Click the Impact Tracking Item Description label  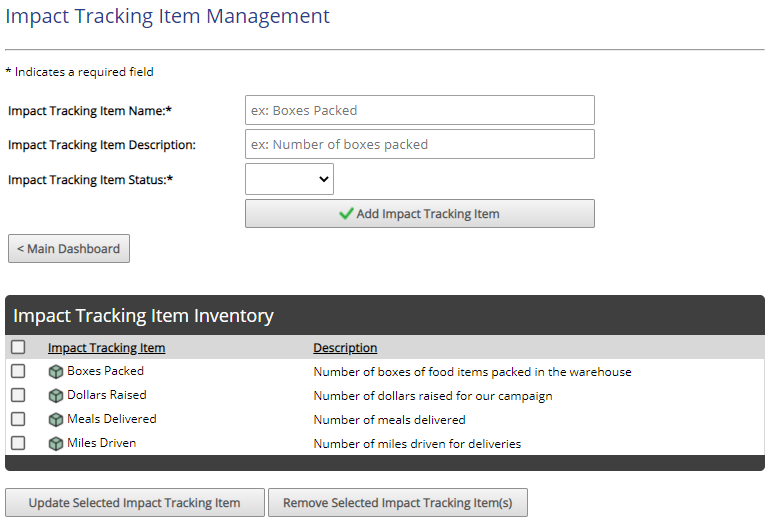coord(102,145)
